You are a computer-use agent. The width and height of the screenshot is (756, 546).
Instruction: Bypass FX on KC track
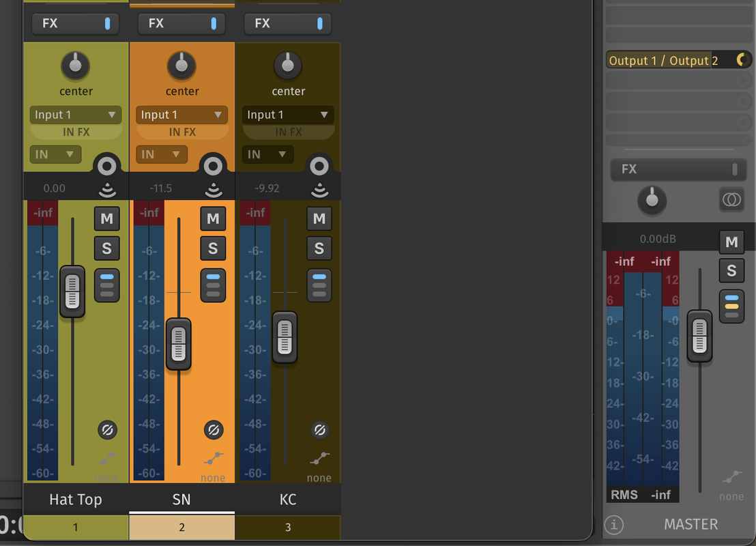click(319, 23)
